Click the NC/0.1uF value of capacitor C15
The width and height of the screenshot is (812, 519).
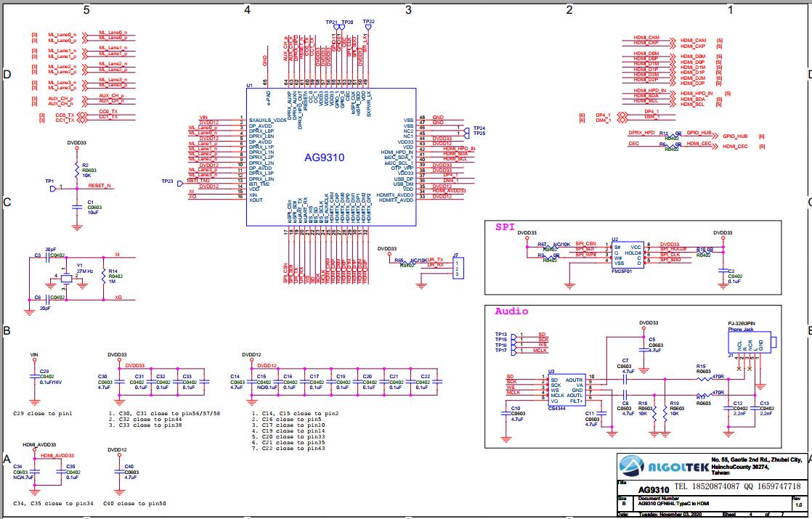click(x=266, y=387)
